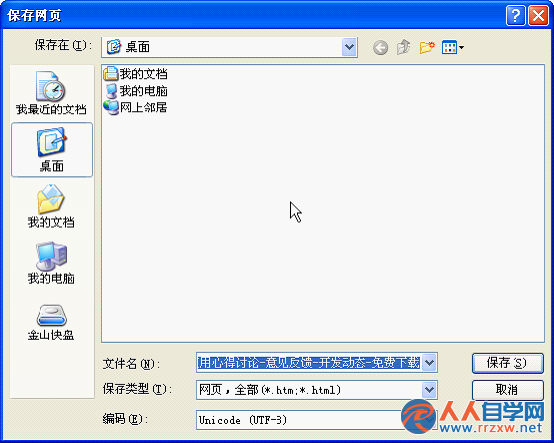554x443 pixels.
Task: Open the view menu icon
Action: (453, 47)
